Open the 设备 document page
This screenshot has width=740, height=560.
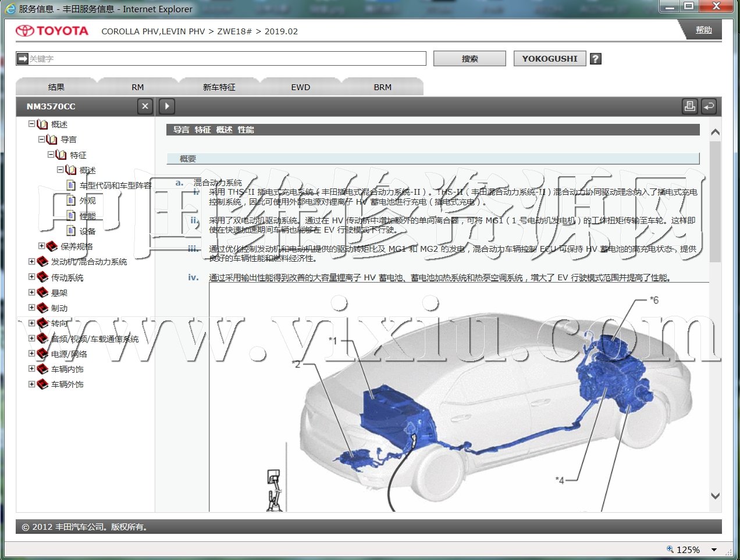tap(87, 231)
